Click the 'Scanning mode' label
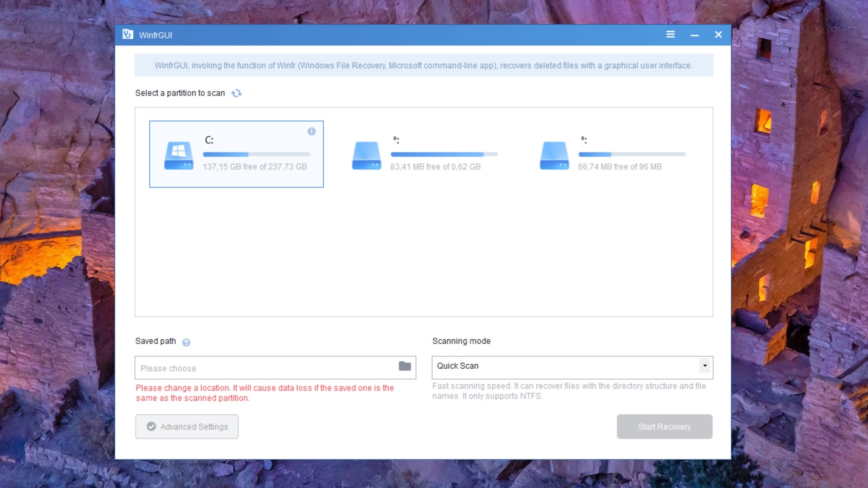Image resolution: width=868 pixels, height=488 pixels. tap(462, 341)
